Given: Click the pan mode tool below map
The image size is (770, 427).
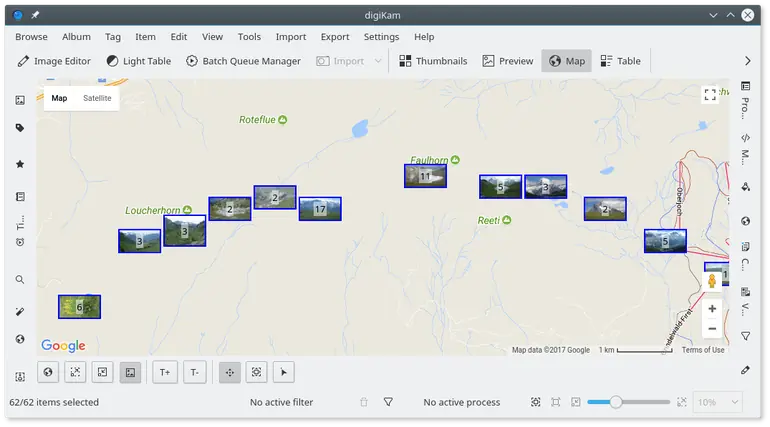Looking at the screenshot, I should [229, 372].
